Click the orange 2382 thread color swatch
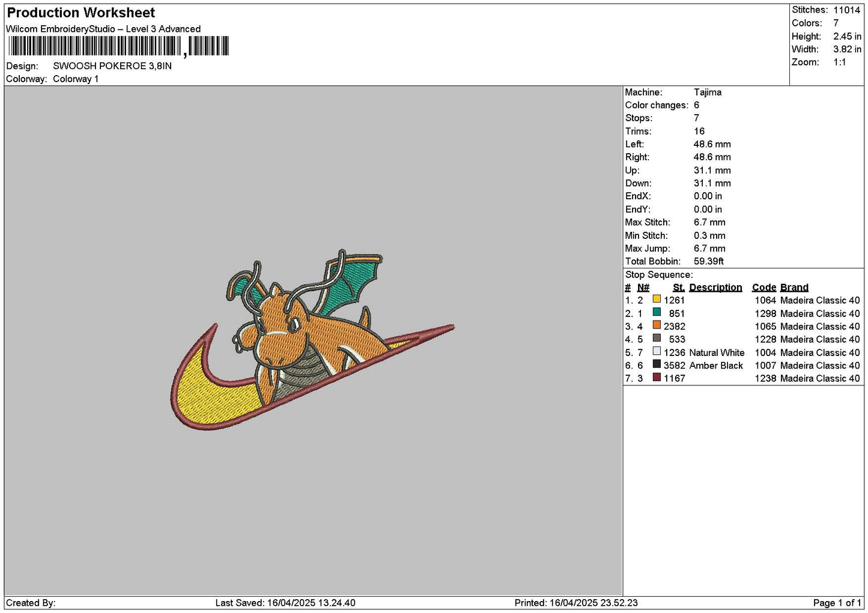 tap(657, 325)
